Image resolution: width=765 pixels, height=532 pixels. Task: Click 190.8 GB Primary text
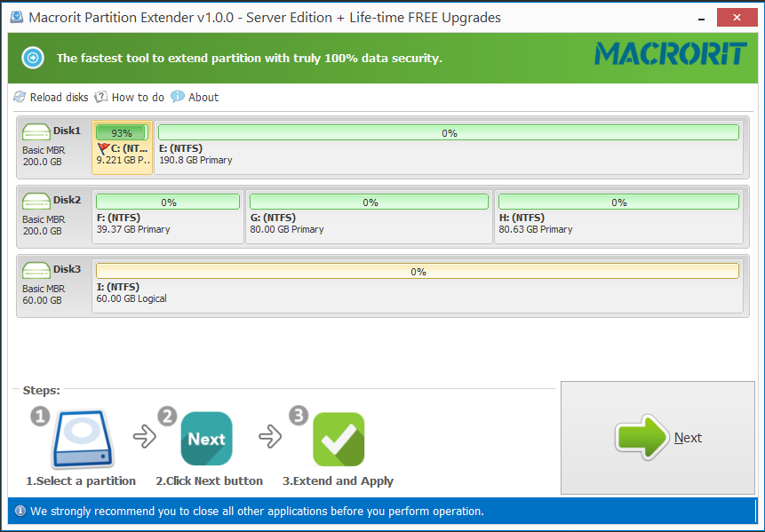click(195, 160)
